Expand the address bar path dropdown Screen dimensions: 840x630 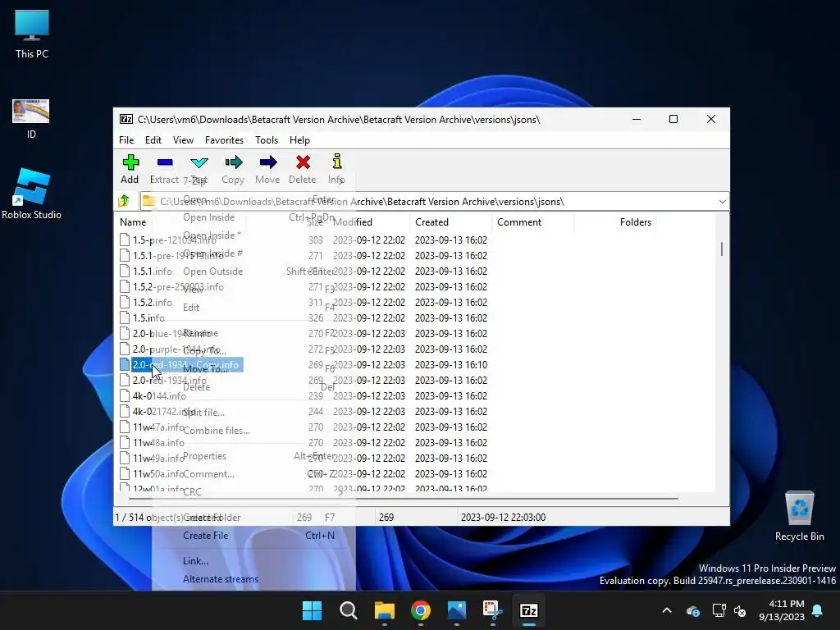722,202
